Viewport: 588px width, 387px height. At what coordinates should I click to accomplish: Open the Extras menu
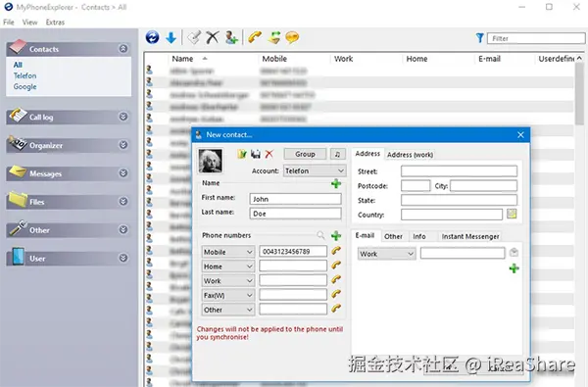coord(55,23)
